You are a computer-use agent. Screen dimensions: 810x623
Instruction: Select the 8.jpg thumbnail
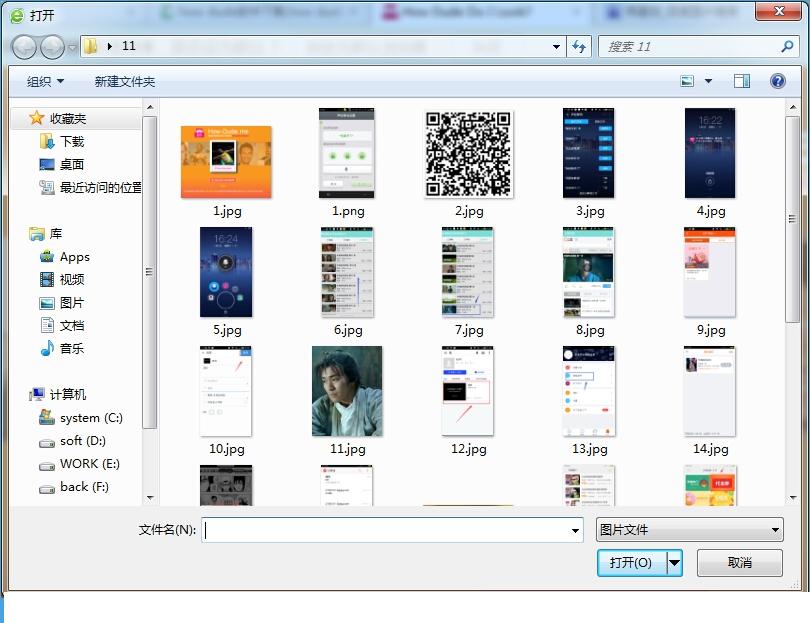[x=589, y=272]
